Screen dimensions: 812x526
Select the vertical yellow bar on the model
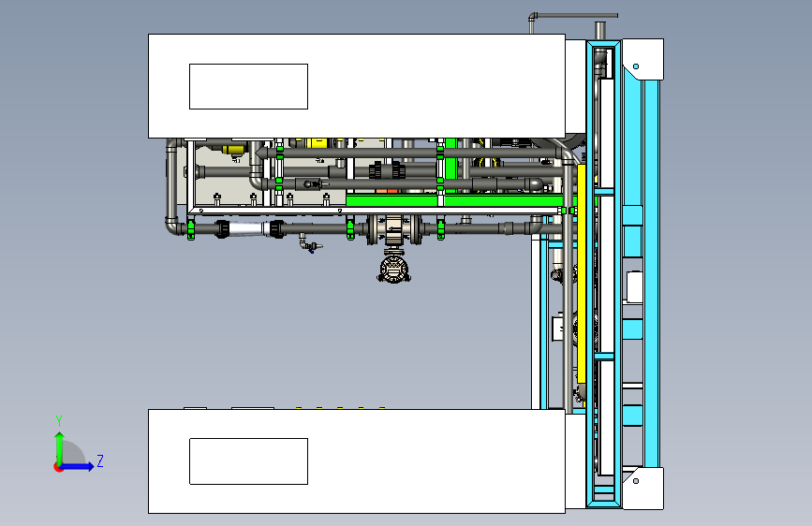point(581,274)
